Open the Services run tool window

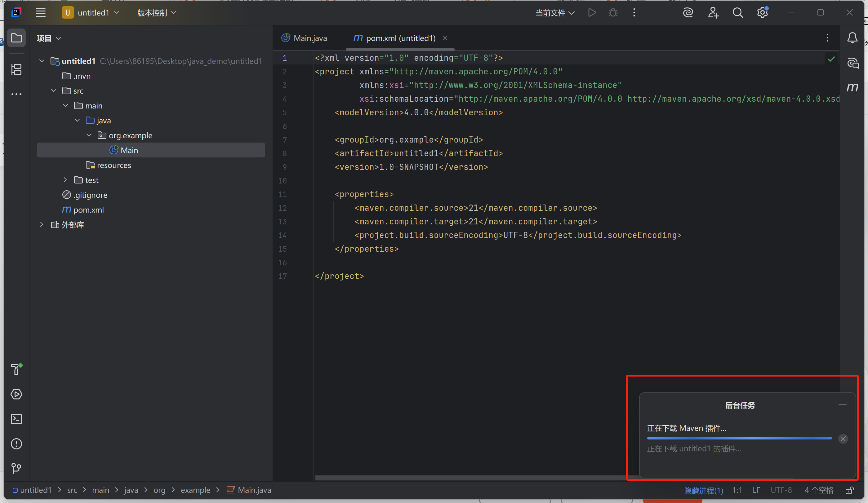[x=16, y=394]
